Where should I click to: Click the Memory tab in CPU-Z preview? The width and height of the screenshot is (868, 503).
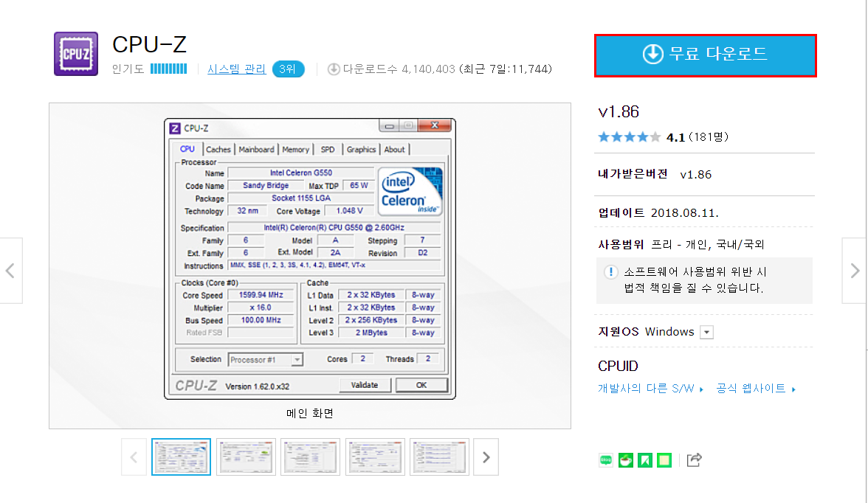pyautogui.click(x=295, y=150)
